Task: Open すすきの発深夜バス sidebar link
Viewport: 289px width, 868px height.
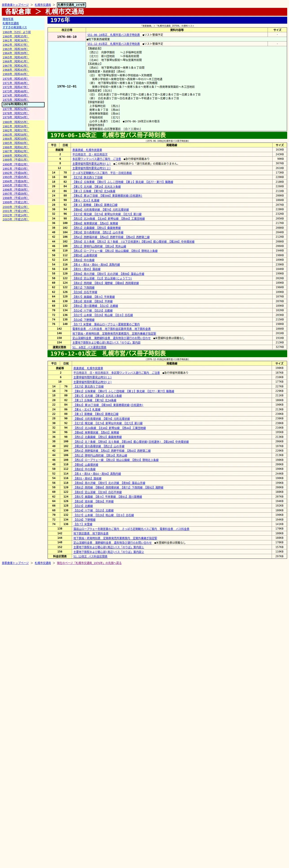Action: tap(15, 28)
